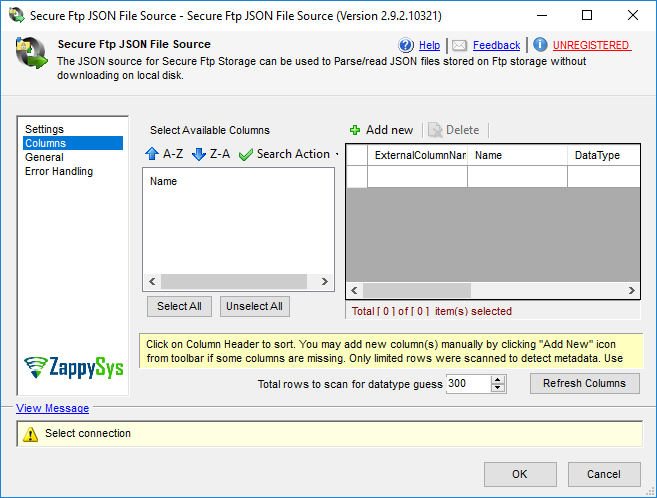The height and width of the screenshot is (498, 657).
Task: Click the ZappySys logo
Action: pyautogui.click(x=73, y=368)
